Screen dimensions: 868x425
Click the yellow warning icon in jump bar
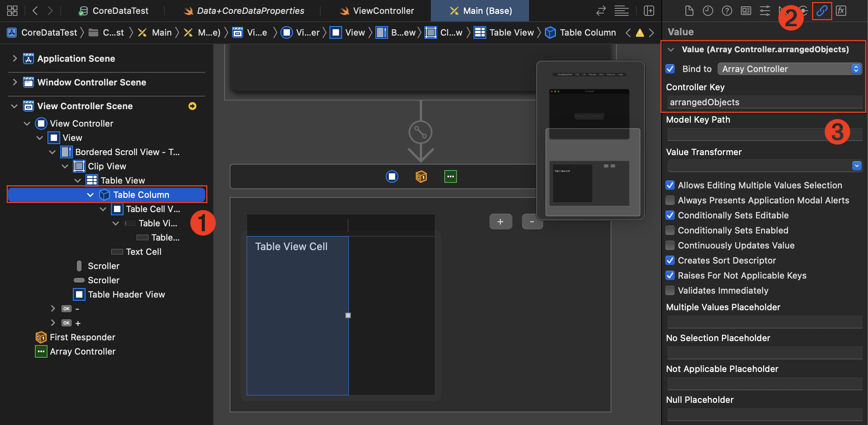pos(640,33)
